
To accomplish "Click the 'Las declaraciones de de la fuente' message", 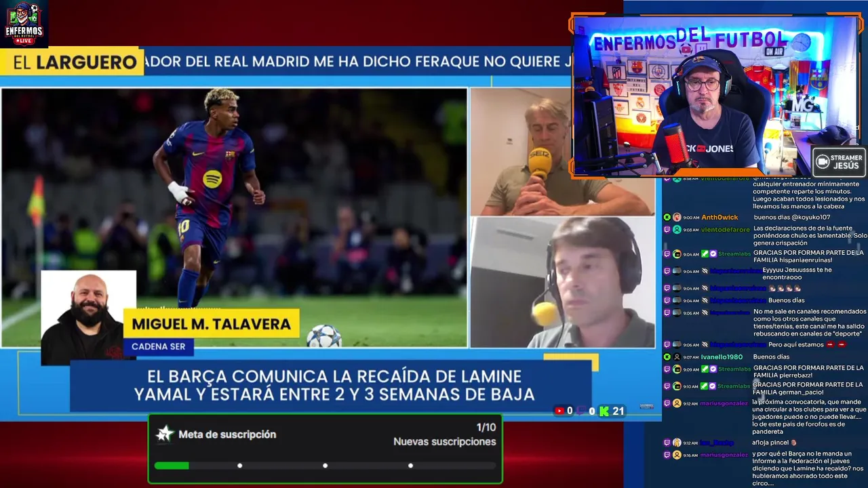I will [810, 236].
